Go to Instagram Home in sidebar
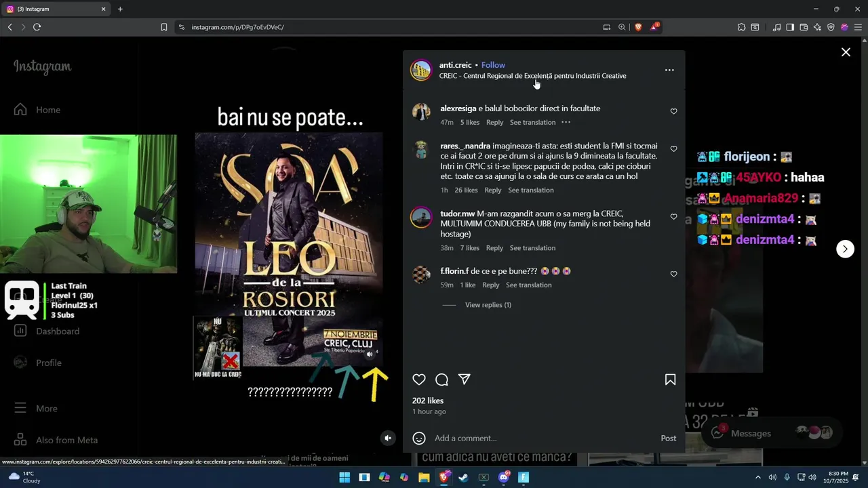868x488 pixels. pyautogui.click(x=37, y=110)
